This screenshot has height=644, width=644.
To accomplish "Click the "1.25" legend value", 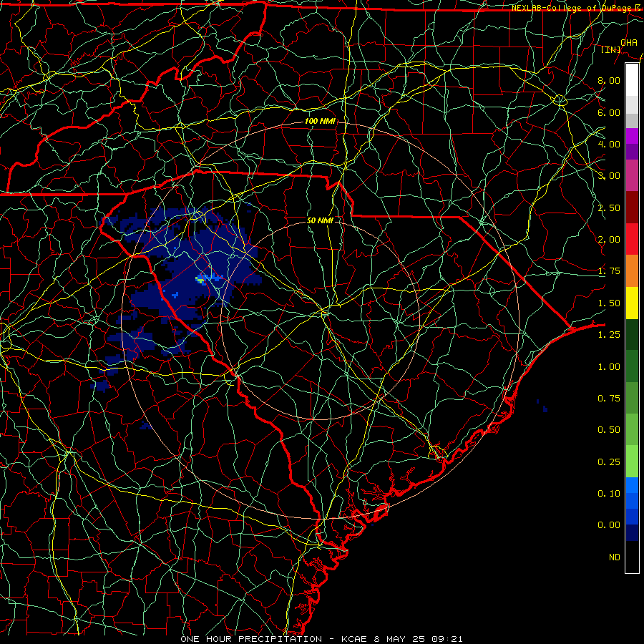I will [609, 335].
